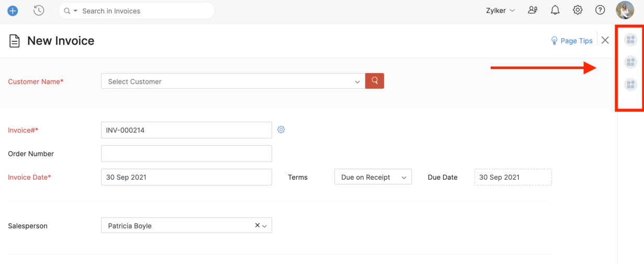Click the Invoice Date field
The image size is (644, 264).
tap(186, 177)
